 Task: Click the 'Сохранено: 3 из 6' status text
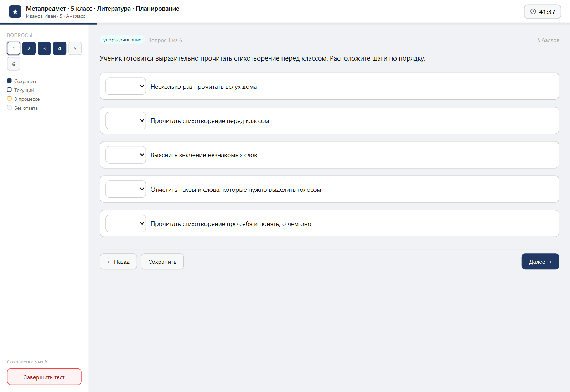(27, 362)
